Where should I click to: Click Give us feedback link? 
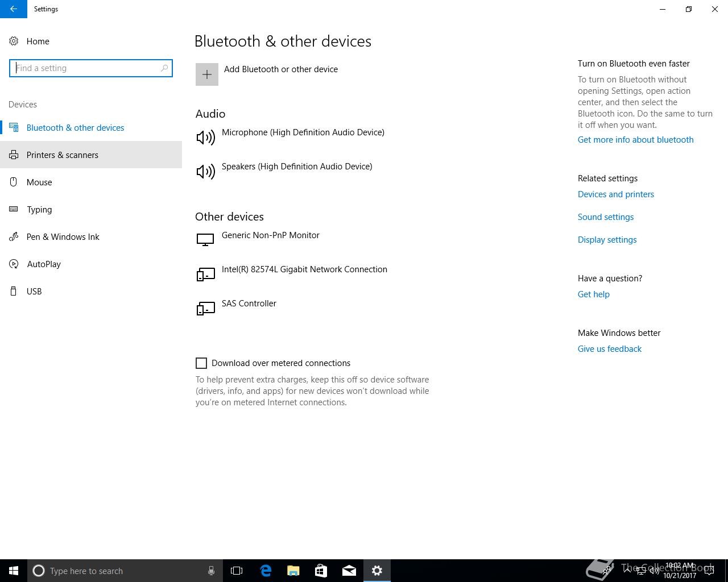point(610,349)
